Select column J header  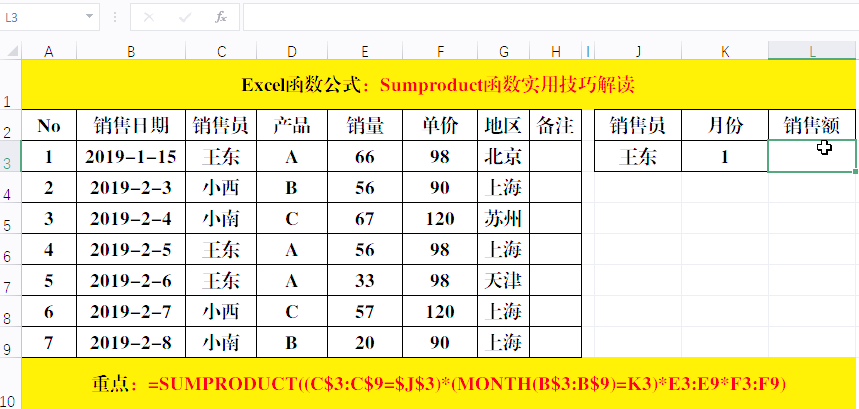(x=638, y=51)
